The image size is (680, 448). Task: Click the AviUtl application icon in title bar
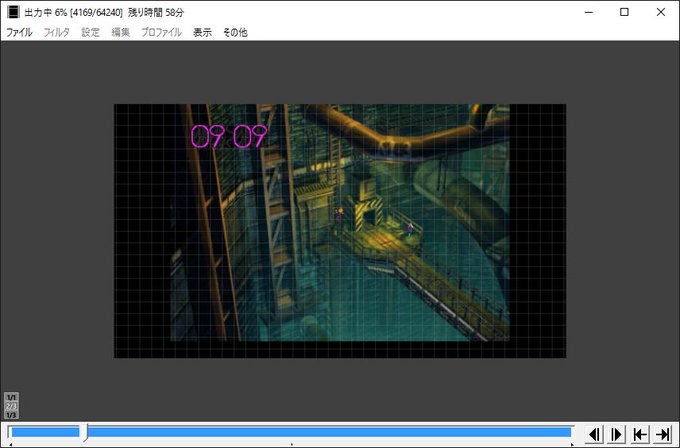13,12
